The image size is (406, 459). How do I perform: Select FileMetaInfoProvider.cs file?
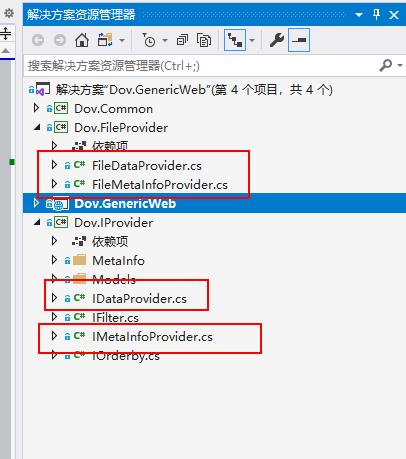[x=160, y=185]
